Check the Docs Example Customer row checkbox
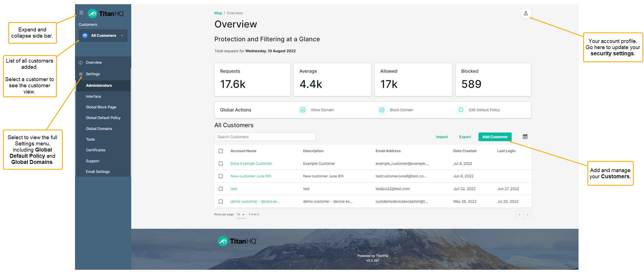 (221, 164)
